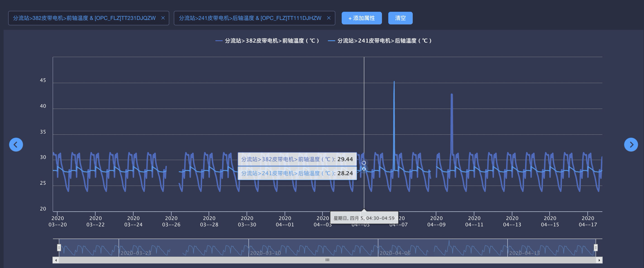
Task: Click the horizontal scrollbar thumb grip
Action: point(327,260)
